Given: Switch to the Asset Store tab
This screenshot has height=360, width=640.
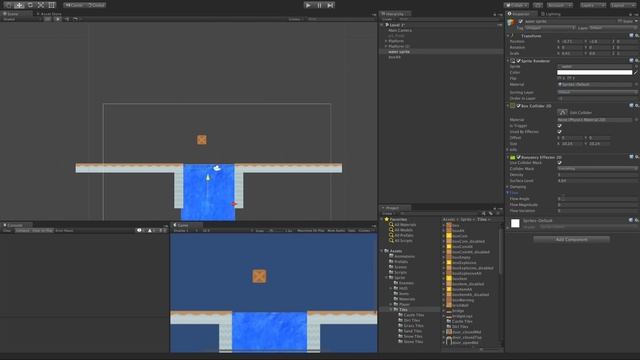Looking at the screenshot, I should point(50,13).
